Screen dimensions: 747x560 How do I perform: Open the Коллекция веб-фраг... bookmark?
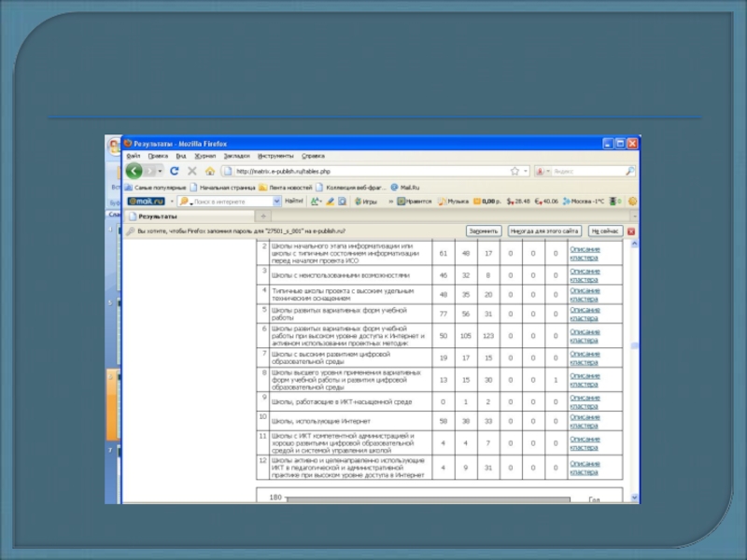click(351, 188)
